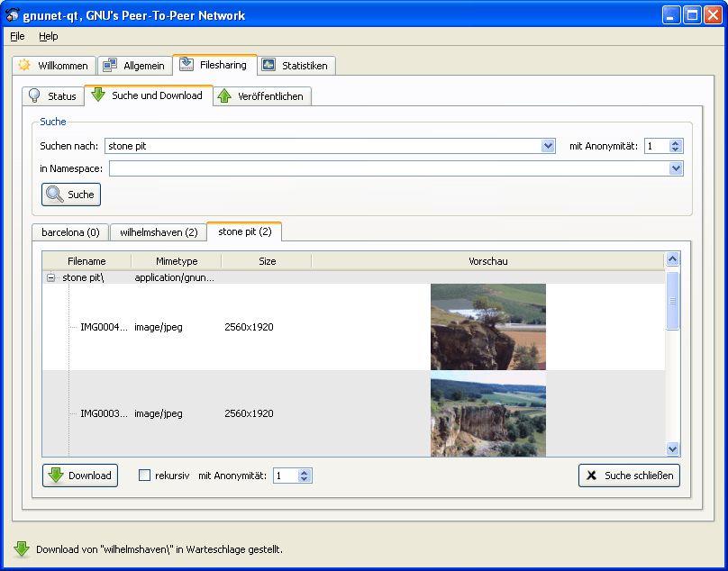This screenshot has height=571, width=728.
Task: Switch to the wilhelmshaven (2) results tab
Action: [x=159, y=232]
